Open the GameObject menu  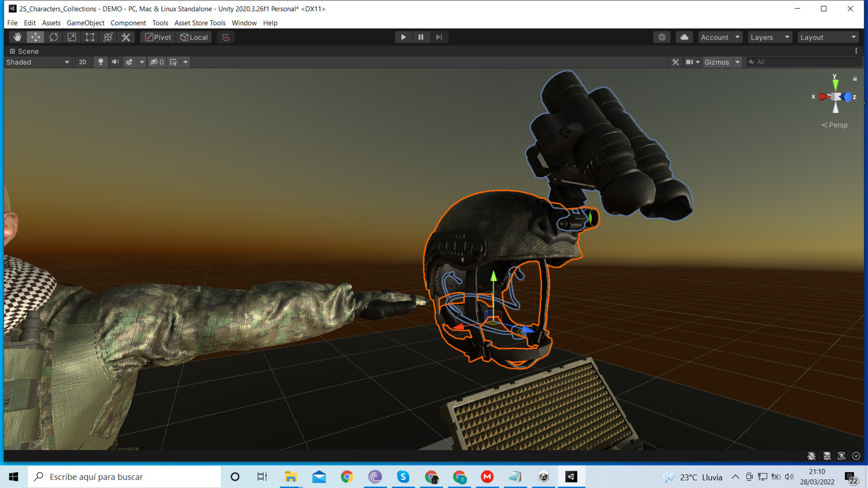point(85,23)
